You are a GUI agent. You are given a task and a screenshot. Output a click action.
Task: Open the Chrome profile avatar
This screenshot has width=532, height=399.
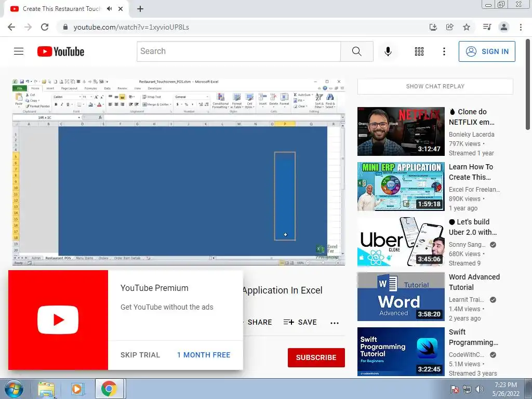point(504,27)
